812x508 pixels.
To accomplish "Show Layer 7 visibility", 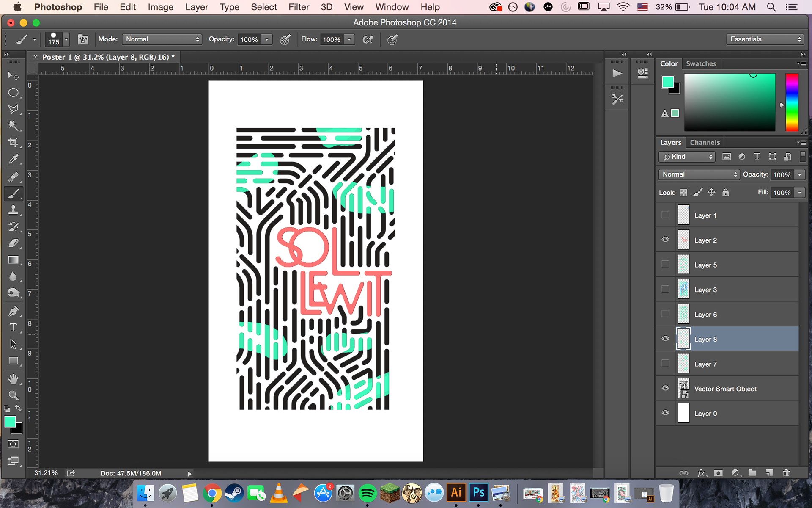I will click(x=665, y=363).
